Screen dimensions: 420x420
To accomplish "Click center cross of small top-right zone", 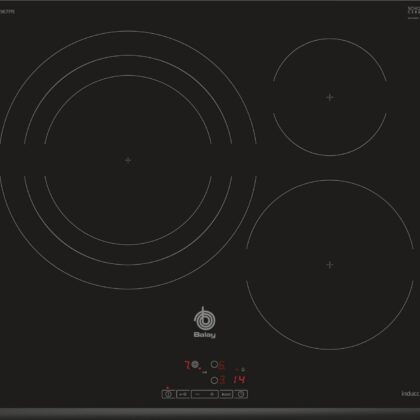I will coord(330,97).
